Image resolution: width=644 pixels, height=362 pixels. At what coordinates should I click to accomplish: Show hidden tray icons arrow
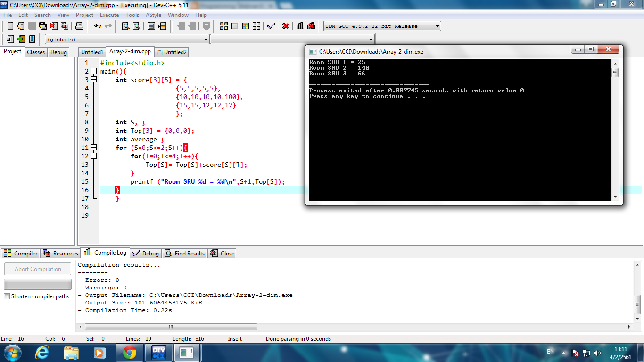(563, 353)
